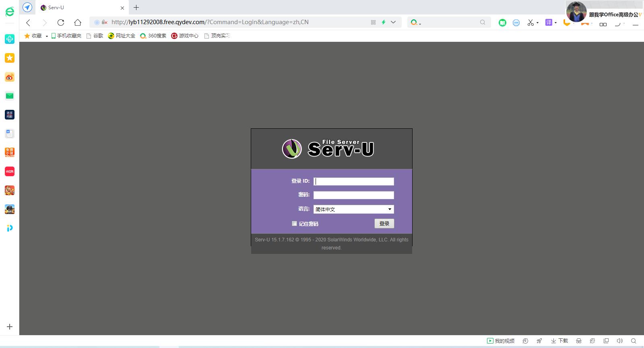Screen dimensions: 644x348
Task: Open the 谷歌 bookmark
Action: coord(95,36)
